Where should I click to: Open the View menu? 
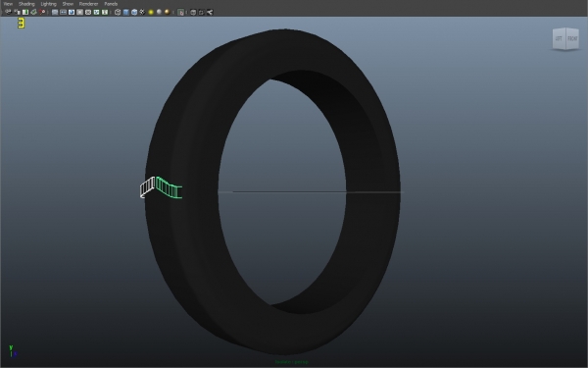8,4
